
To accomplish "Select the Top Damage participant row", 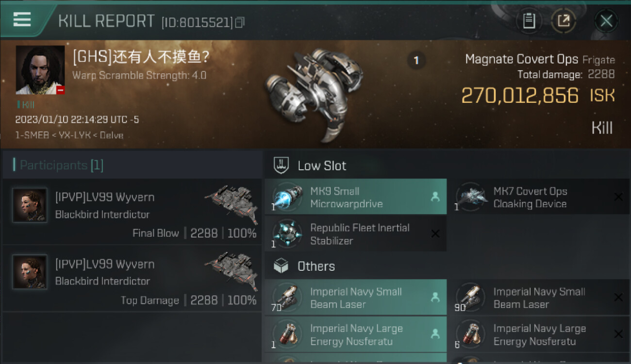I will click(132, 281).
